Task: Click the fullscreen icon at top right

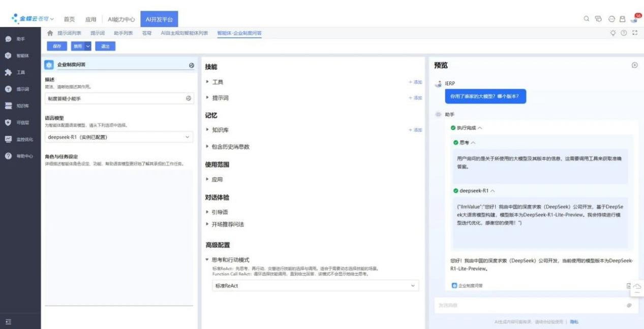Action: (634, 33)
